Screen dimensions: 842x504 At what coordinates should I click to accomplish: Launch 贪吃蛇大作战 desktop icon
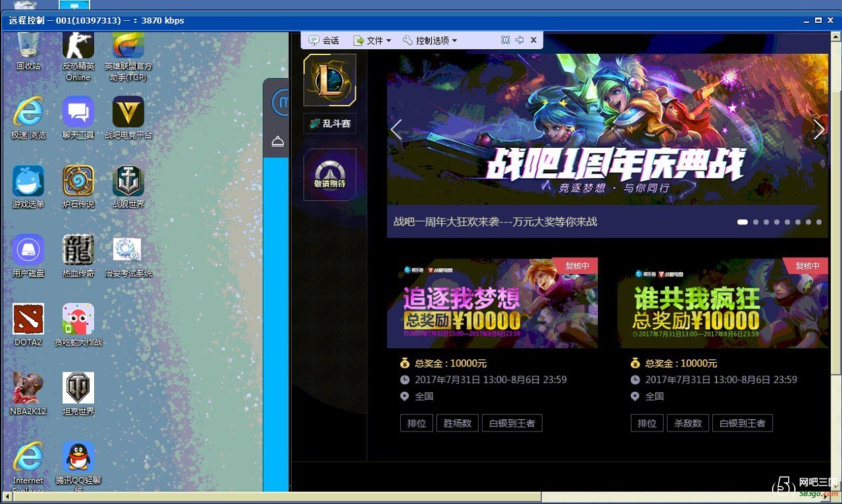(78, 325)
